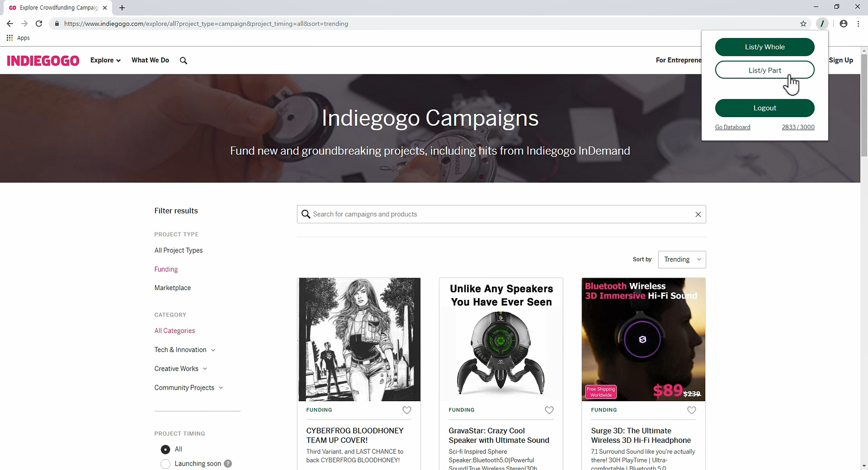The image size is (868, 470).
Task: Expand the Creative Works category
Action: [x=181, y=369]
